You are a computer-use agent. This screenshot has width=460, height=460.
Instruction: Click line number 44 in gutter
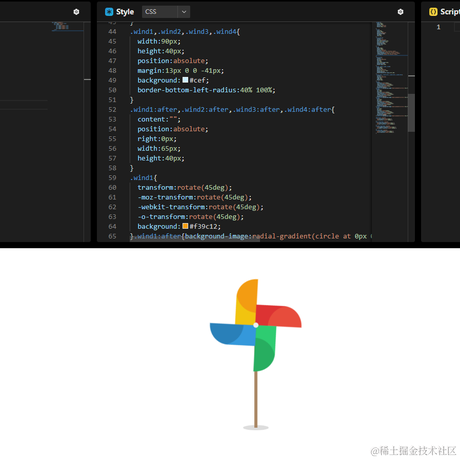tap(112, 32)
